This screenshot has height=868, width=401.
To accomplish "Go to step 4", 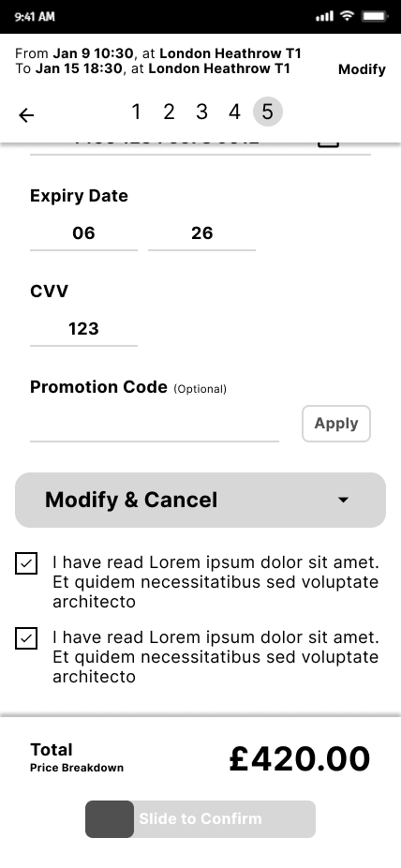I will click(234, 112).
